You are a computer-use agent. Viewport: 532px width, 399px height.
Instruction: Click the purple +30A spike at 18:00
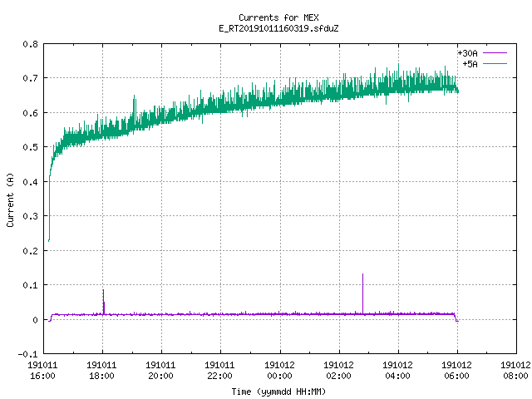103,302
